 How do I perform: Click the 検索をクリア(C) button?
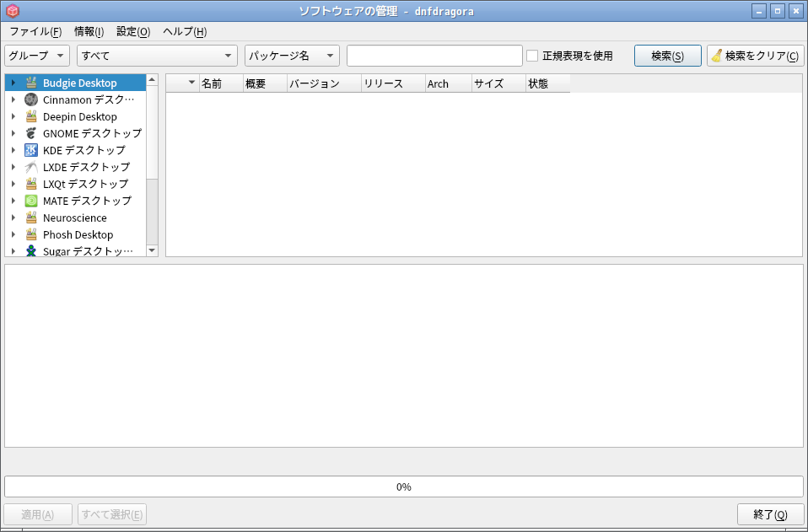756,56
